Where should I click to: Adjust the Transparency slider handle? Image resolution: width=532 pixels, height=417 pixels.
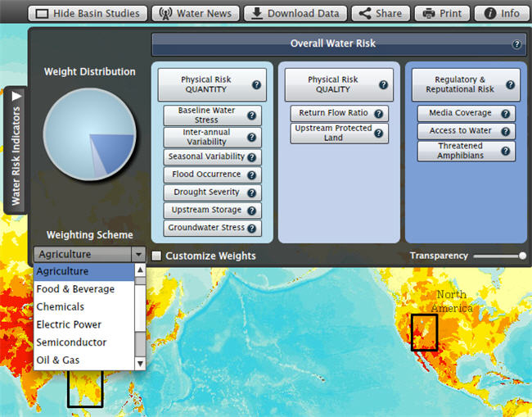(x=522, y=256)
